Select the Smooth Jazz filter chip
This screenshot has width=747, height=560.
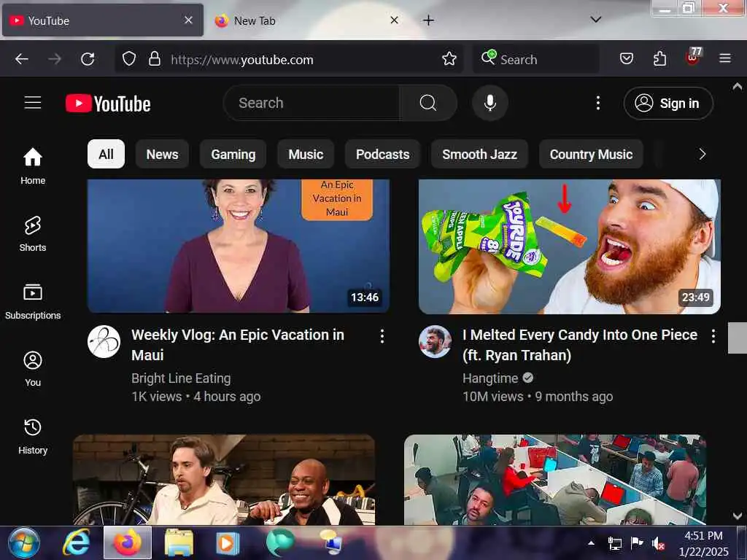pos(479,155)
